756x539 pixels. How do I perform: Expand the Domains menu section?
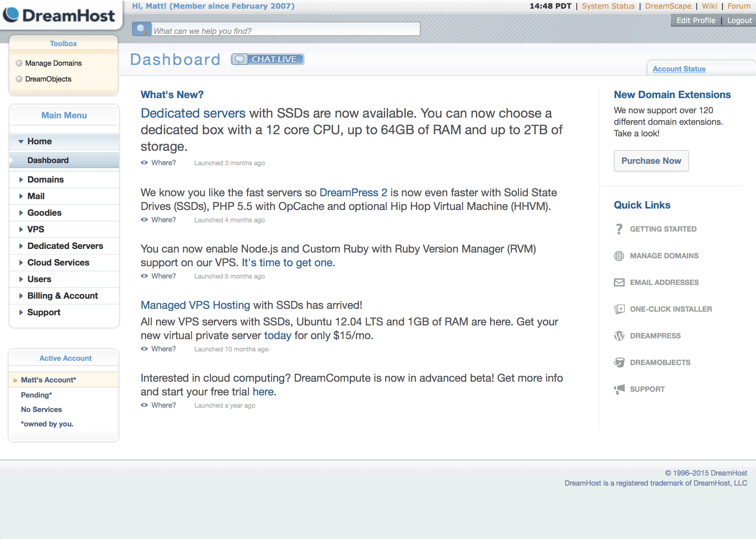45,179
